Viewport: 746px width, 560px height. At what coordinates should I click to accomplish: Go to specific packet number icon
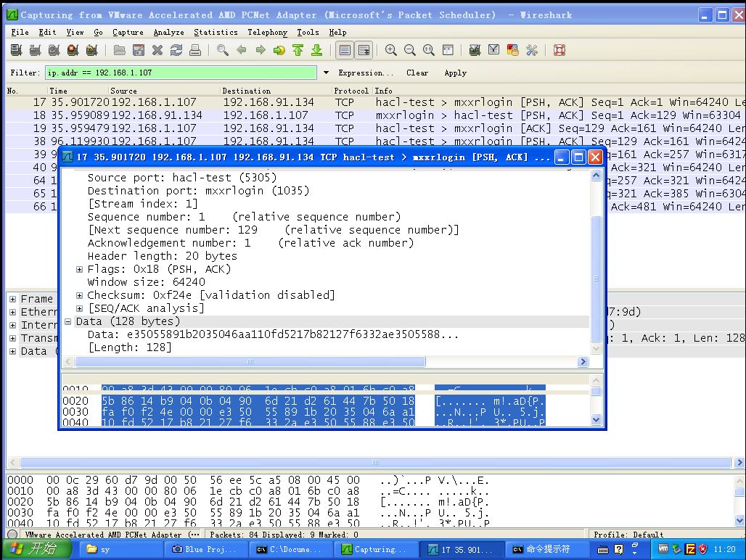point(279,50)
